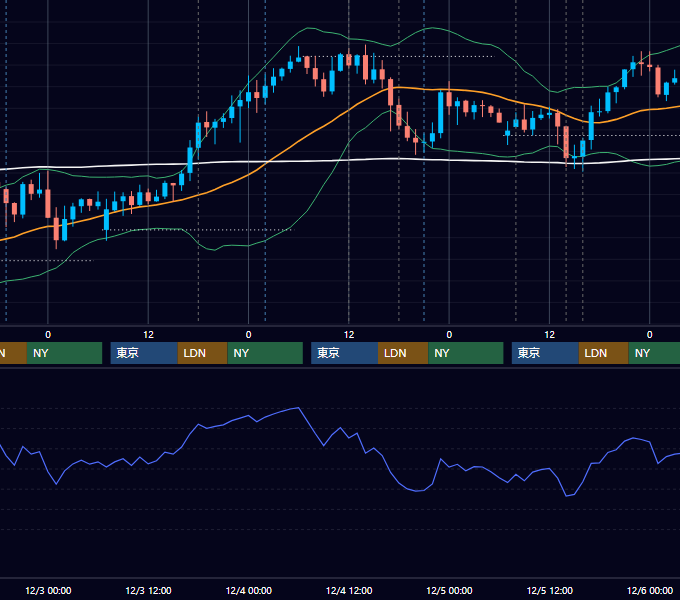
Task: Click oscillator peak near 12/4 06:00
Action: 298,408
